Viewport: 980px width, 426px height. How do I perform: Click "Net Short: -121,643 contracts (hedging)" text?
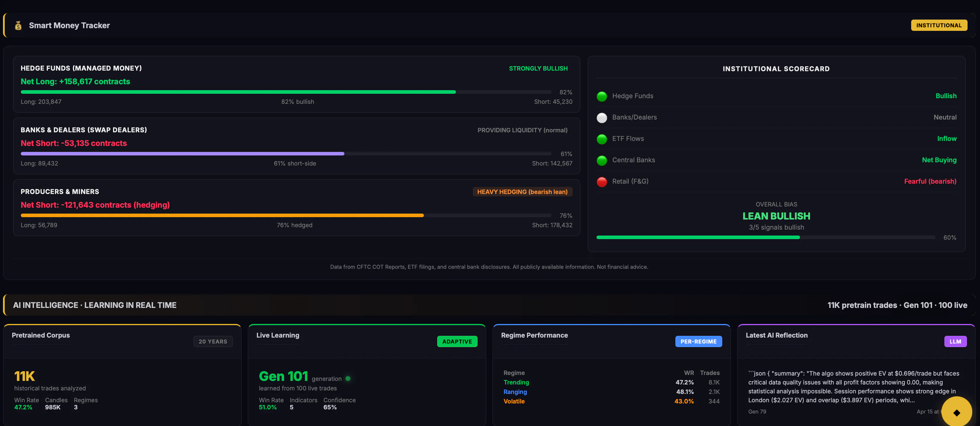click(x=95, y=205)
